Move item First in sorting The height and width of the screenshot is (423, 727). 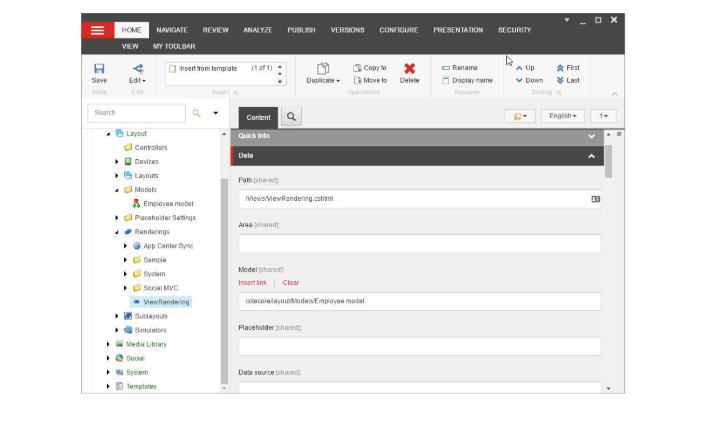[x=568, y=68]
